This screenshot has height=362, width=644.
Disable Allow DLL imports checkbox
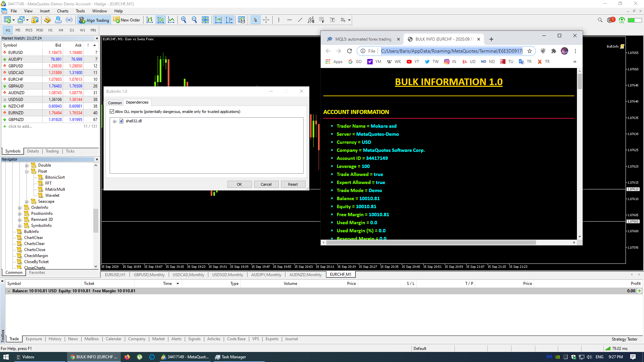pos(112,112)
